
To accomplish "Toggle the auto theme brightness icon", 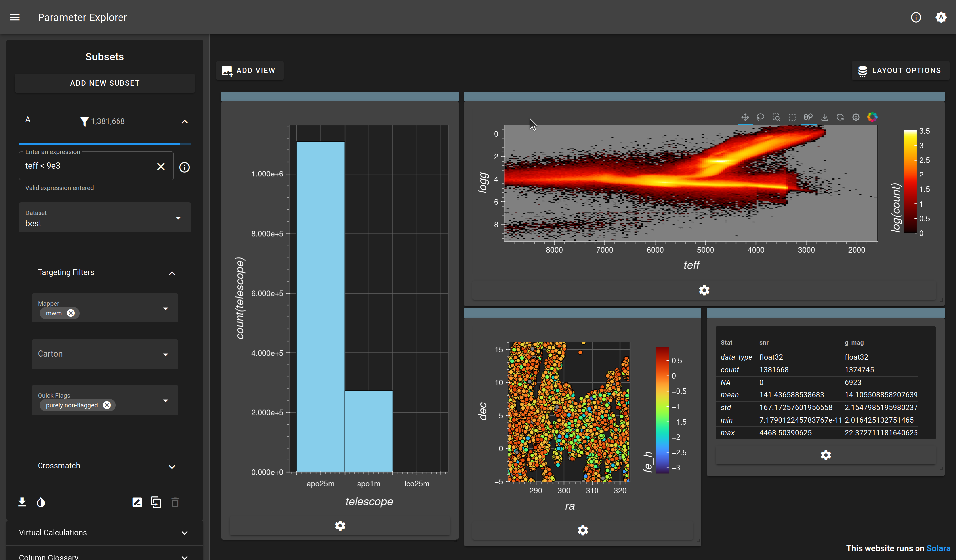I will click(941, 17).
